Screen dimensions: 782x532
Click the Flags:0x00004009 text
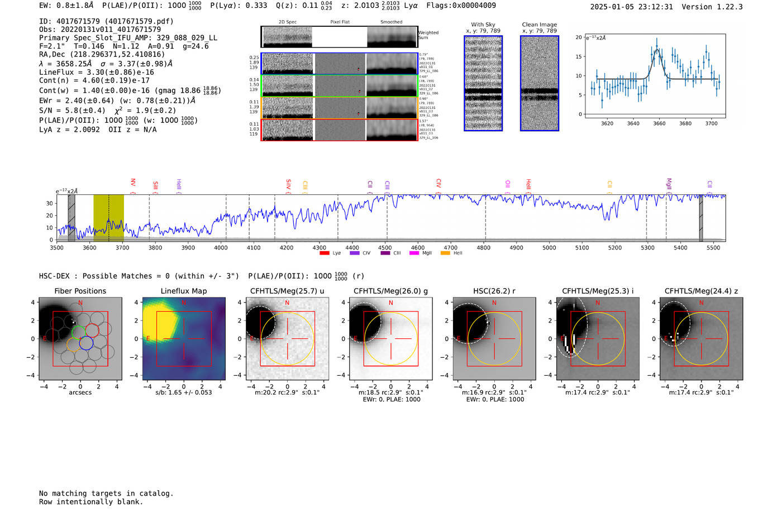461,6
